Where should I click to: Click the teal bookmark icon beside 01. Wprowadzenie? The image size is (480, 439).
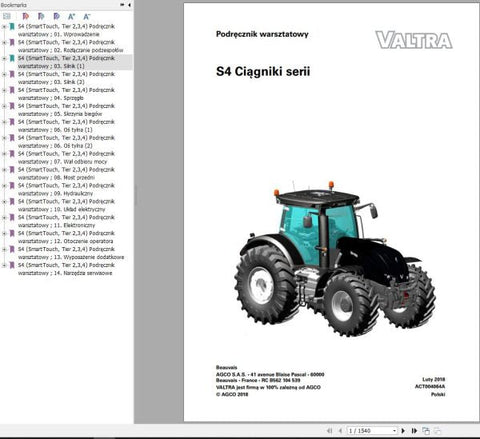[12, 26]
